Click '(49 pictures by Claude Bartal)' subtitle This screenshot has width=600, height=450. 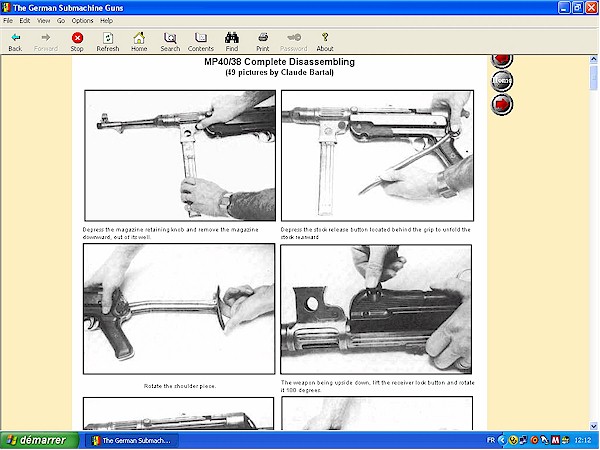point(279,72)
